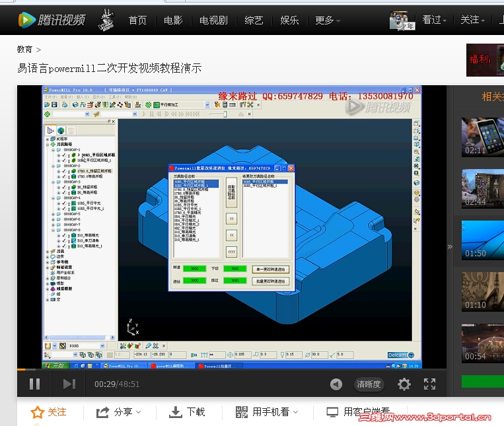504x426 pixels.
Task: Click the 清晰度 quality button
Action: pos(369,384)
